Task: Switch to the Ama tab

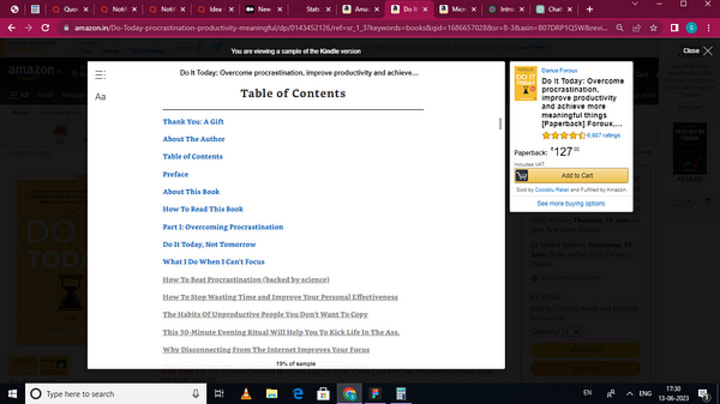Action: click(x=360, y=9)
